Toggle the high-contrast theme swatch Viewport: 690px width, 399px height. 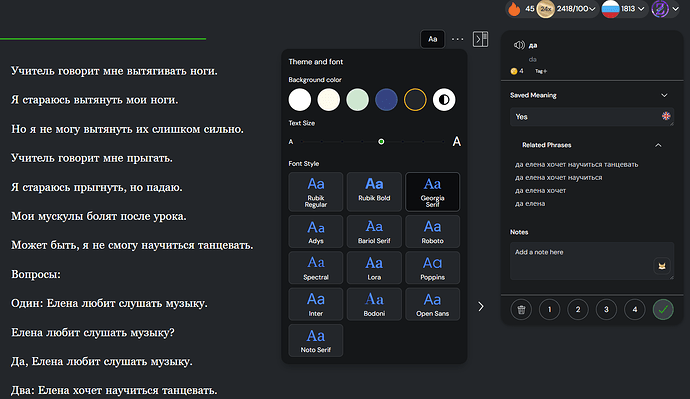[444, 99]
